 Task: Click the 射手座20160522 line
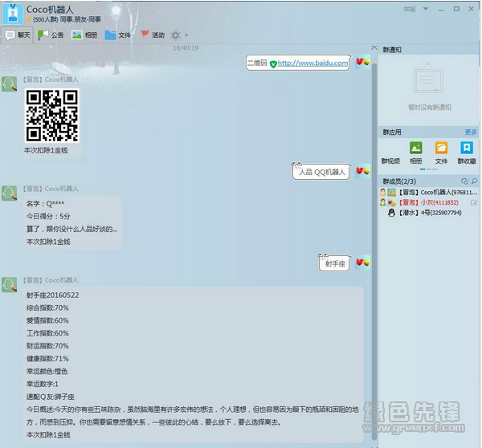point(52,295)
